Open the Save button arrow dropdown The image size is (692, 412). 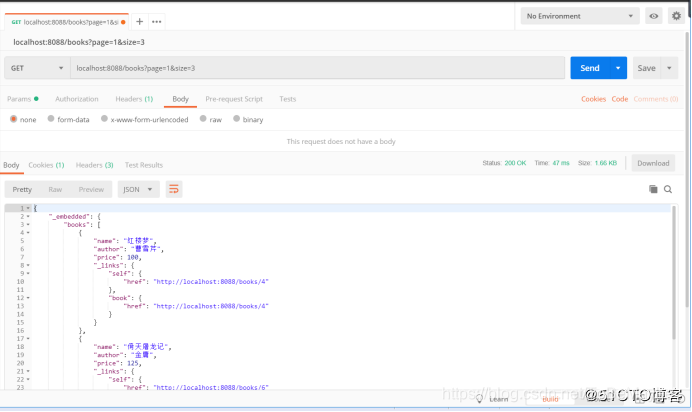pos(669,68)
